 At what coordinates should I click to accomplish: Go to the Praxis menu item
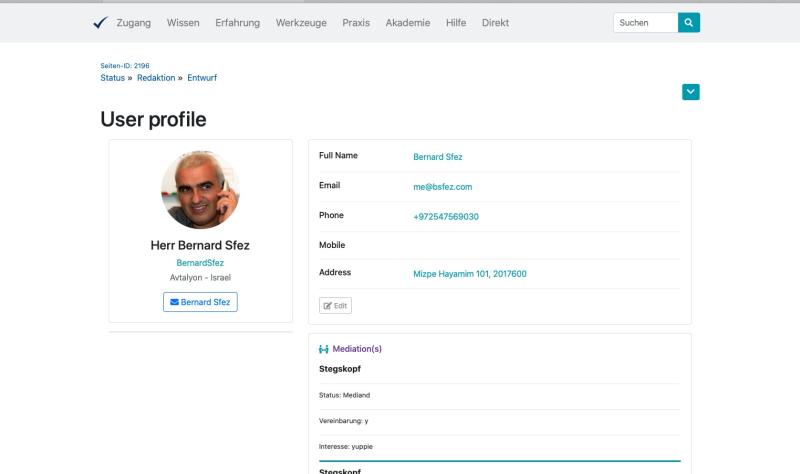click(x=356, y=22)
